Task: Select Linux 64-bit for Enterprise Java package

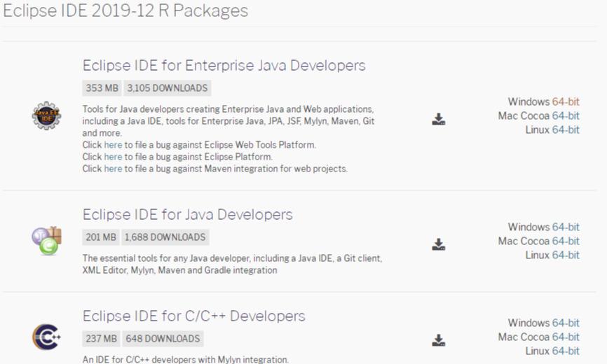Action: (566, 129)
